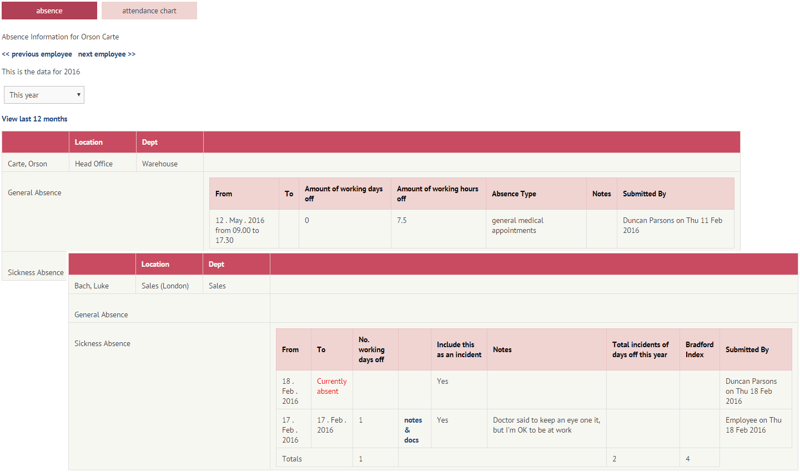Click '17 . Feb . 2016' to date
Screen dimensions: 800x472
point(332,425)
